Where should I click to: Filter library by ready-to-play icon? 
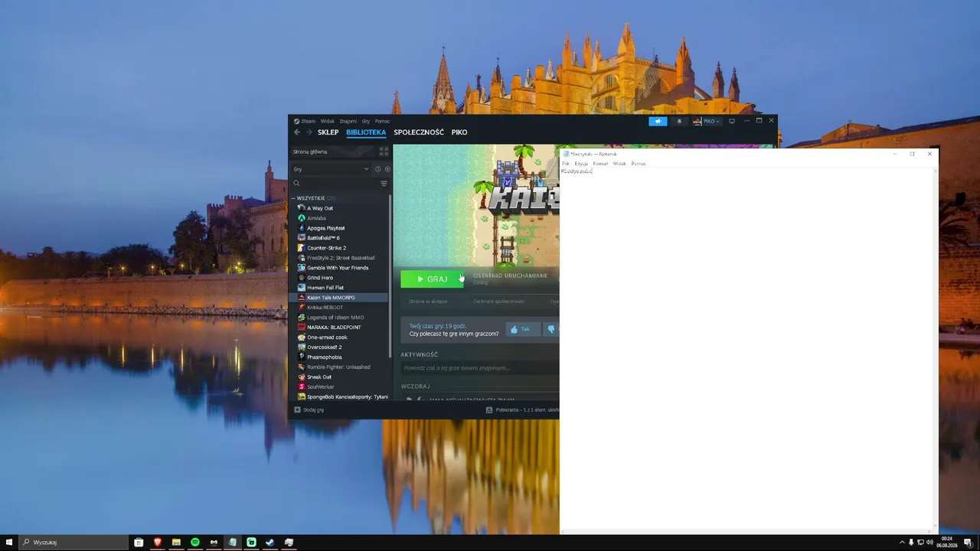(x=387, y=169)
